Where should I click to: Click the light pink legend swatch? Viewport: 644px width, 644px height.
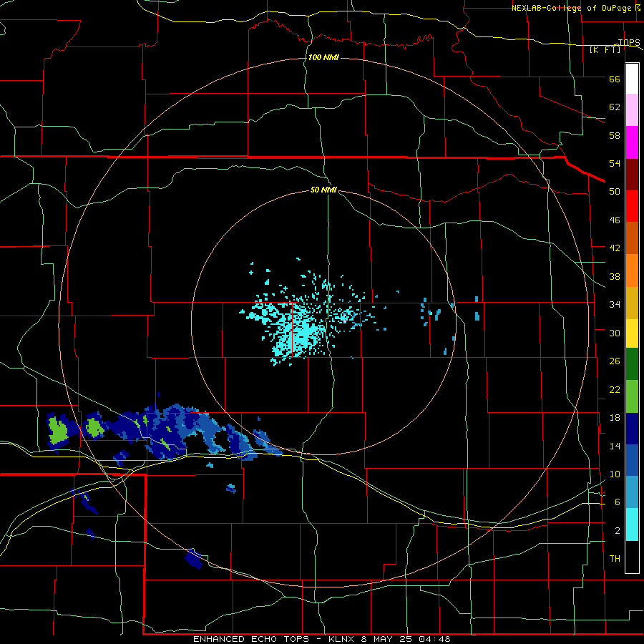(x=632, y=110)
